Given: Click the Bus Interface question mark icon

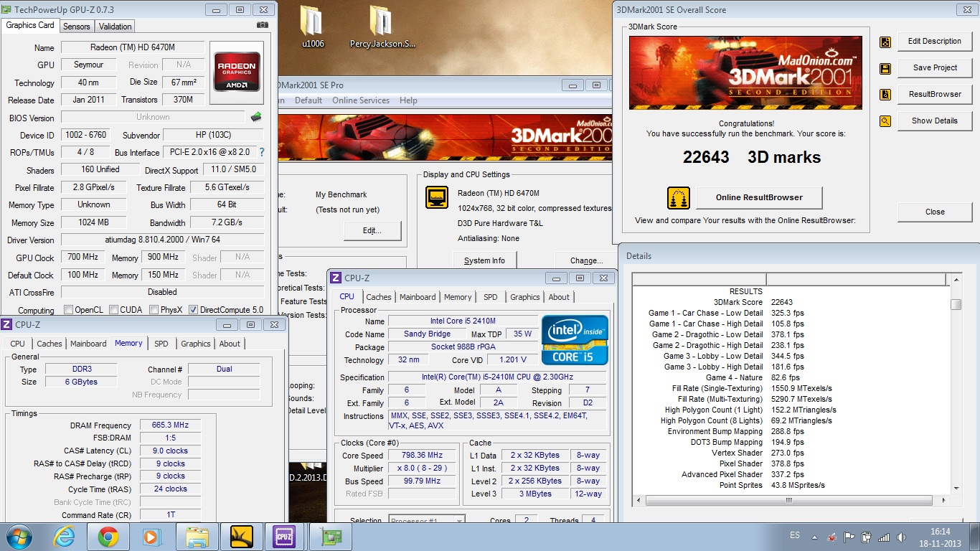Looking at the screenshot, I should click(x=262, y=152).
